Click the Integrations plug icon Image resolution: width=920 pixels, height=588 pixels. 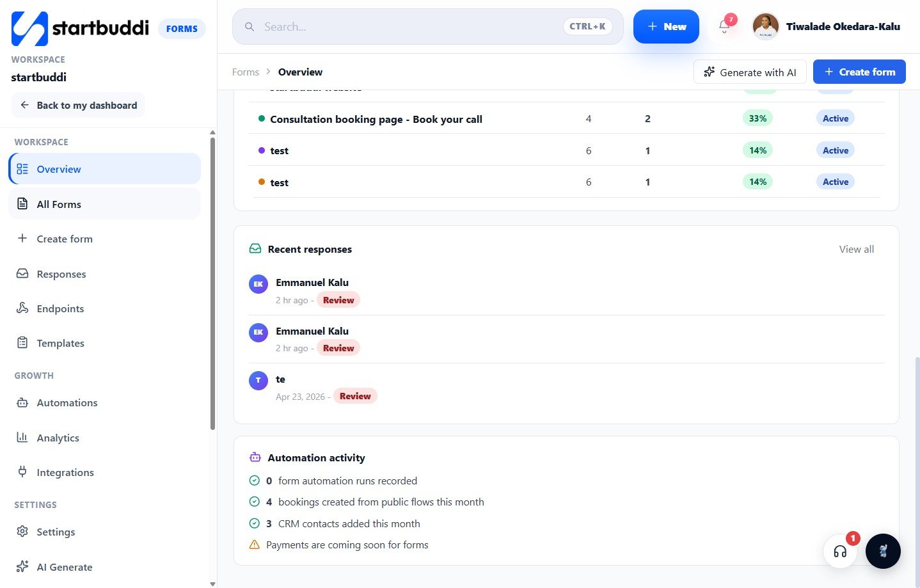coord(22,472)
